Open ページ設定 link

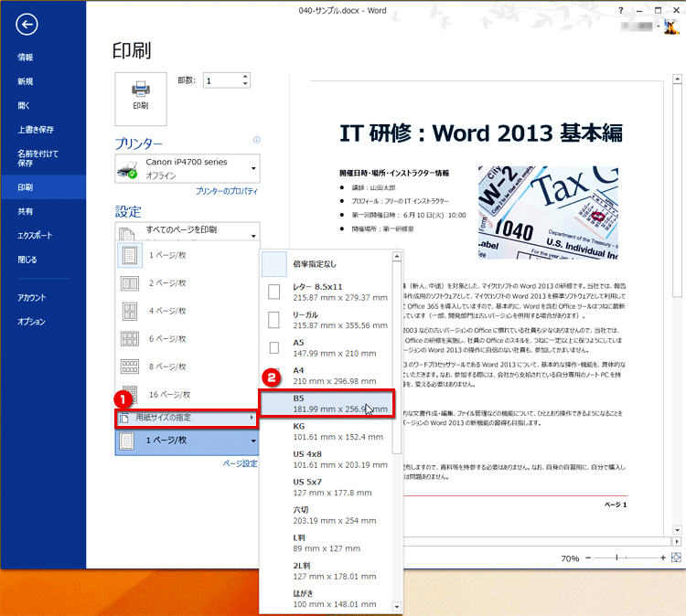click(x=241, y=464)
